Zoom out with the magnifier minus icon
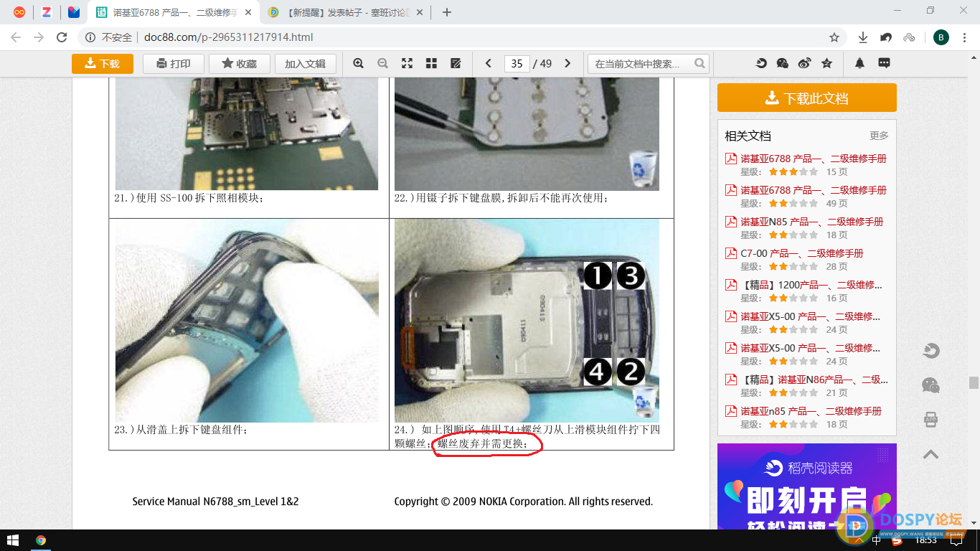 (x=382, y=63)
